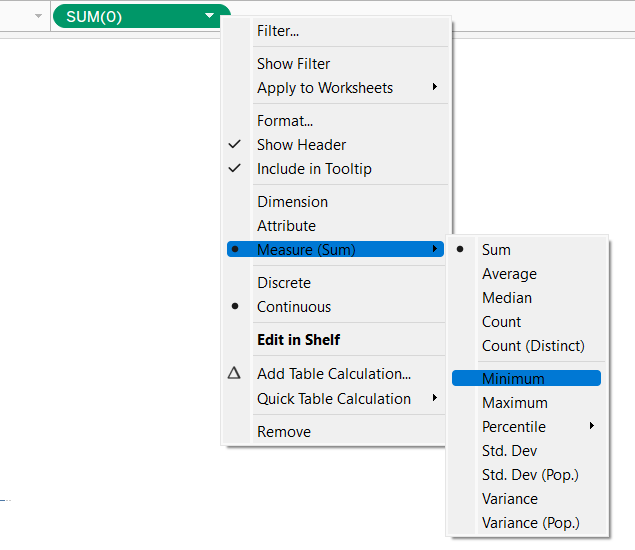635x550 pixels.
Task: Click the delta icon beside Add Table Calculation
Action: point(234,374)
